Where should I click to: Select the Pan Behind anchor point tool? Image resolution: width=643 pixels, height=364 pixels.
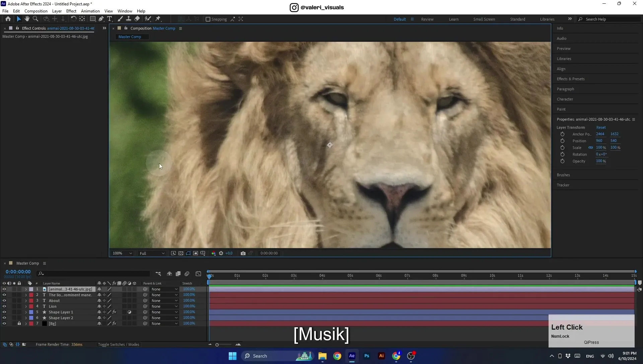(x=82, y=19)
